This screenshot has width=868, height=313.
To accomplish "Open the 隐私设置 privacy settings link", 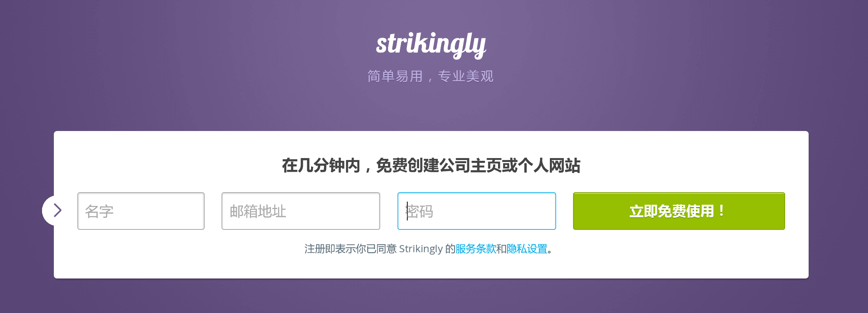I will (527, 249).
